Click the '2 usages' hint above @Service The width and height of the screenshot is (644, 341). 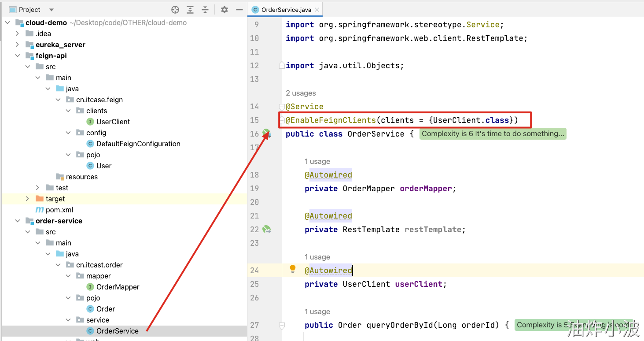point(301,93)
